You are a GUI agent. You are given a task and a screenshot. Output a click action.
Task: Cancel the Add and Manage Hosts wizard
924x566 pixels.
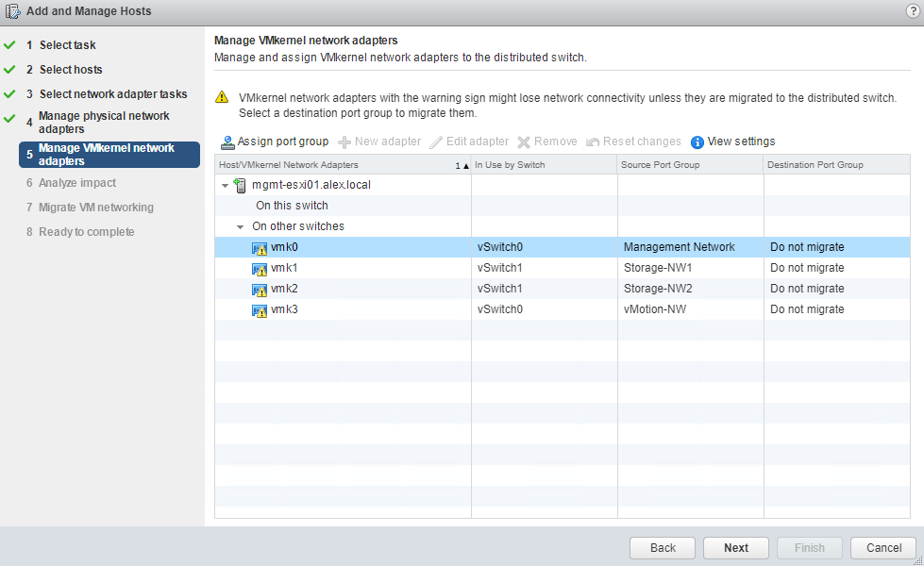pos(883,548)
